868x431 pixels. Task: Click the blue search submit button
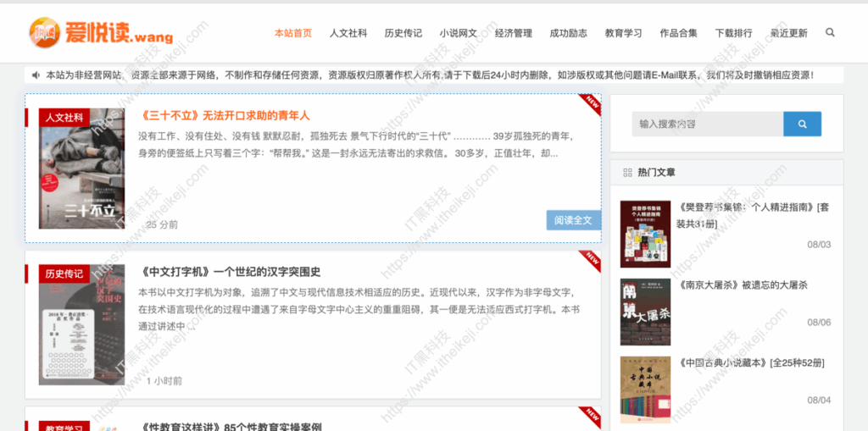[x=802, y=124]
